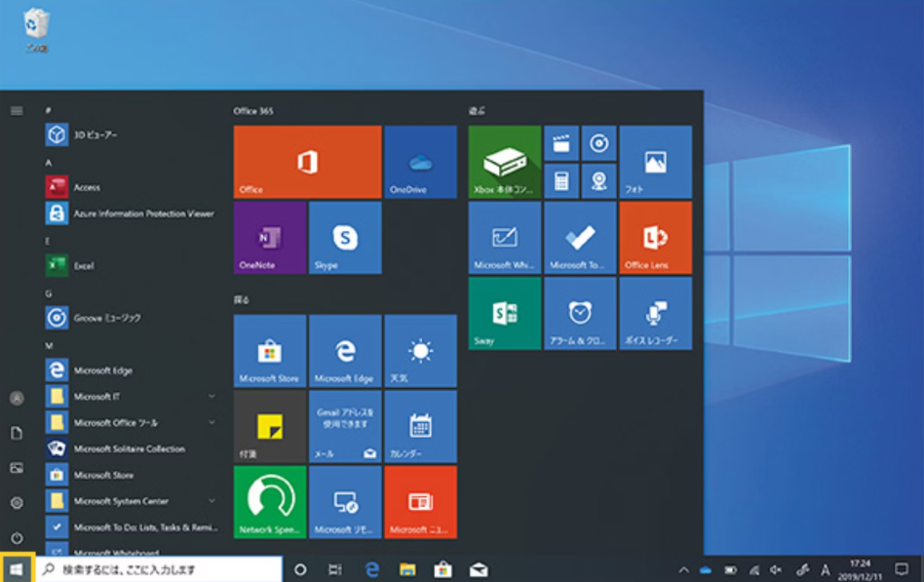Viewport: 924px width, 582px height.
Task: Open Settings gear in the Start rail
Action: [18, 502]
